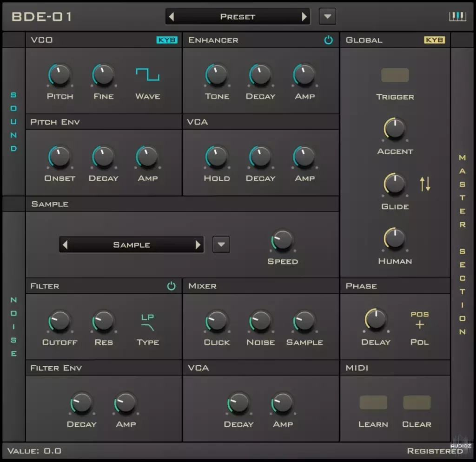Click the Registered status text
Viewport: 476px width, 462px height.
[435, 451]
